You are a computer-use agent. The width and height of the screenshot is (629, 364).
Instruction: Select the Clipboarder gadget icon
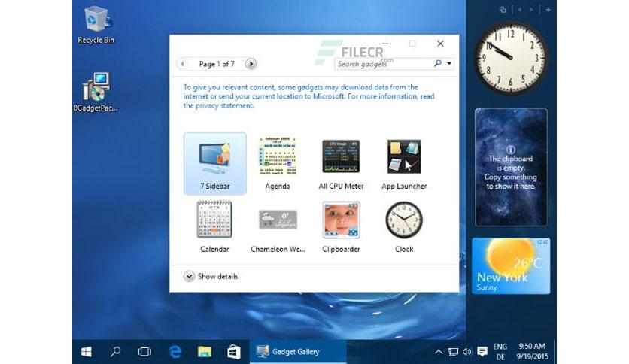point(341,220)
